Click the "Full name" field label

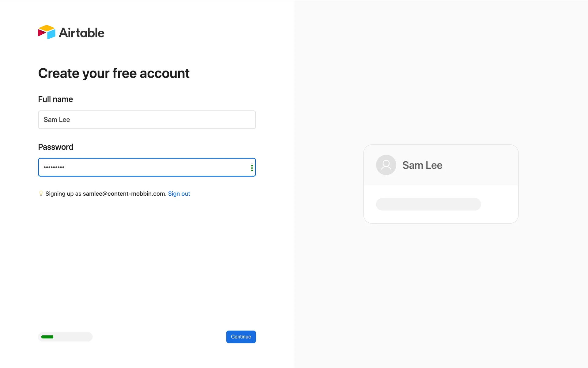point(55,99)
